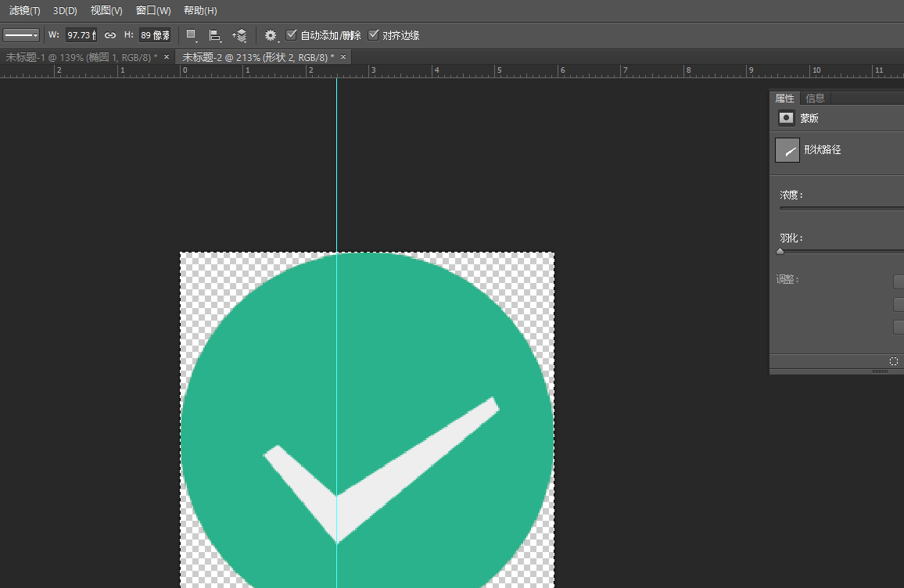Screen dimensions: 904x588
Task: Switch to the 信息 panel tab
Action: (x=815, y=99)
